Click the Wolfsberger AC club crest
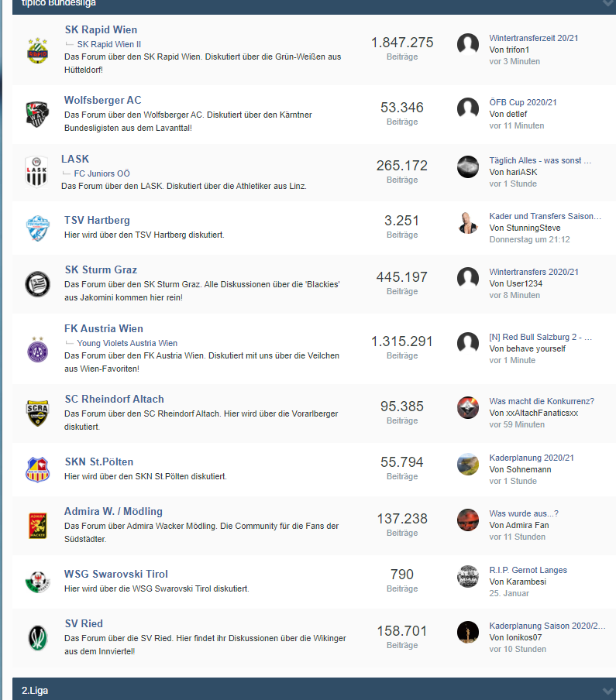 tap(37, 115)
